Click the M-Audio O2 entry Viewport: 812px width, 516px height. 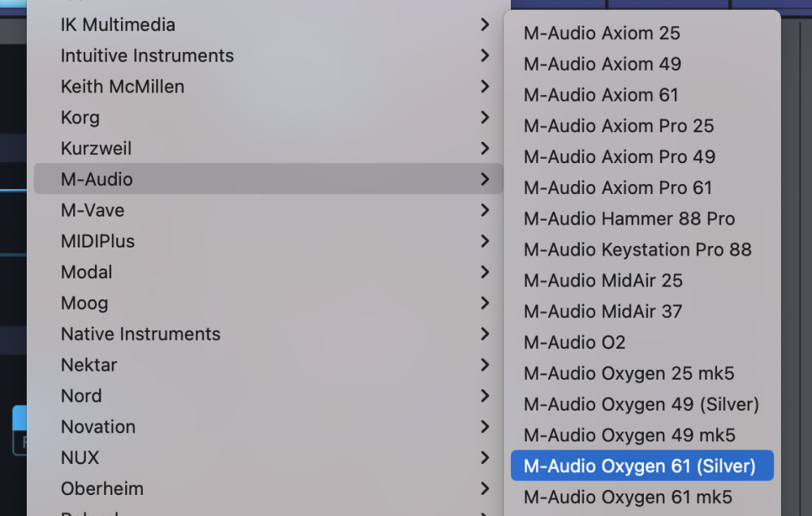(x=574, y=342)
